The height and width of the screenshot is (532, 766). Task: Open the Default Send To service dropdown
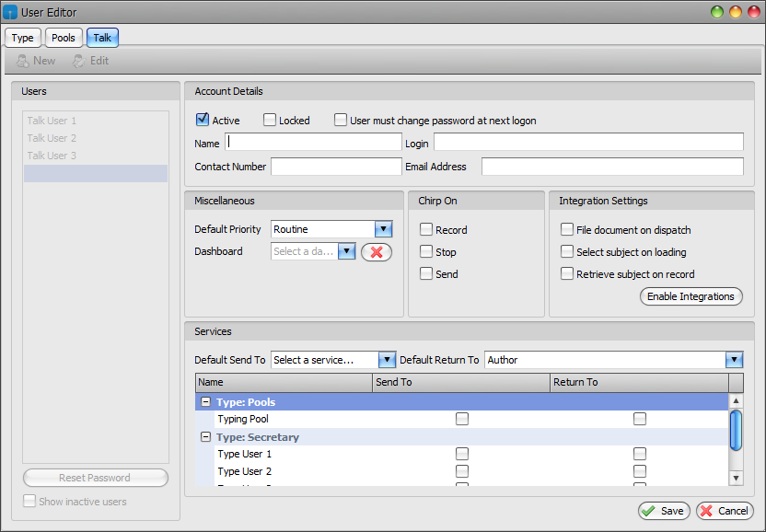pyautogui.click(x=387, y=360)
